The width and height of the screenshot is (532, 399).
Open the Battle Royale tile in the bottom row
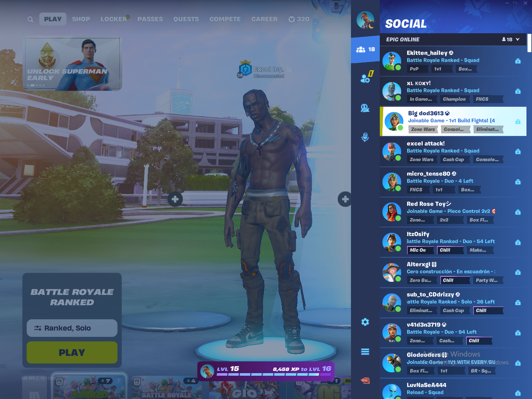coord(167,388)
